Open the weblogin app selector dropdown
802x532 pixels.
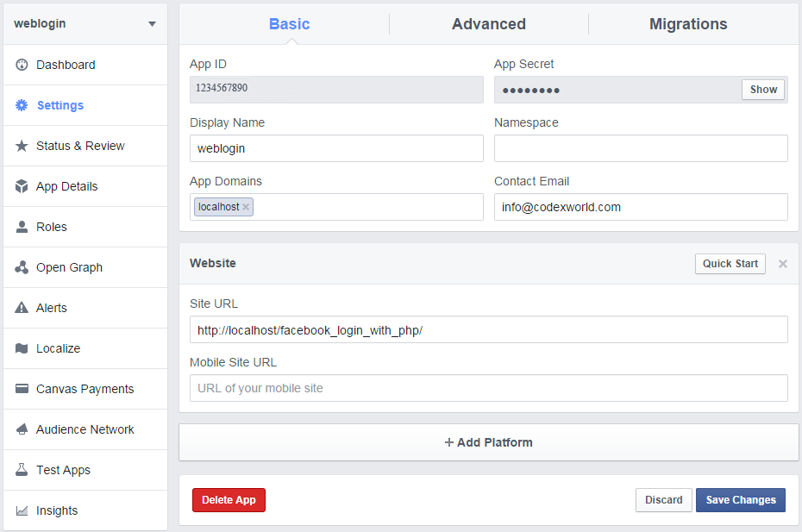(x=85, y=23)
